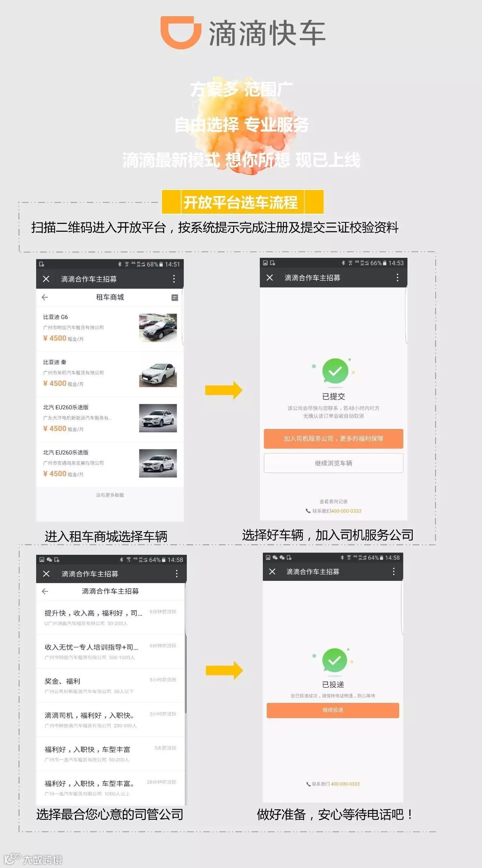Open 查看意向记录 link
482x868 pixels.
(x=333, y=502)
